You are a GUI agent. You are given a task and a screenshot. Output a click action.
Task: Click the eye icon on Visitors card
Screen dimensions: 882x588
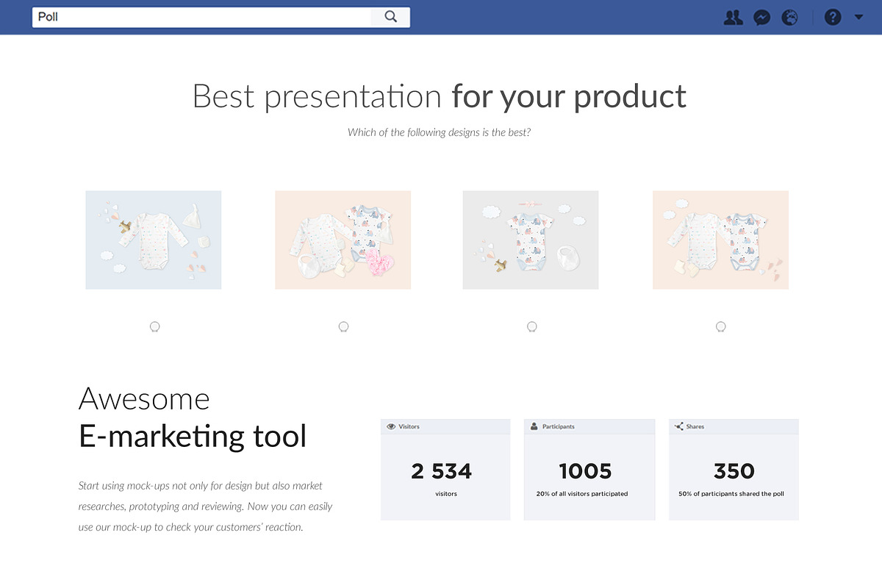tap(391, 426)
